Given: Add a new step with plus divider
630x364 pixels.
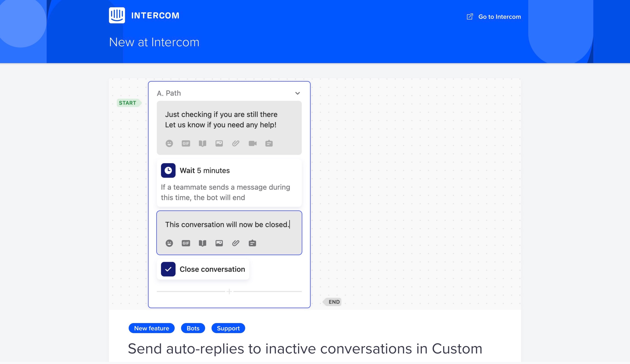Looking at the screenshot, I should 229,291.
